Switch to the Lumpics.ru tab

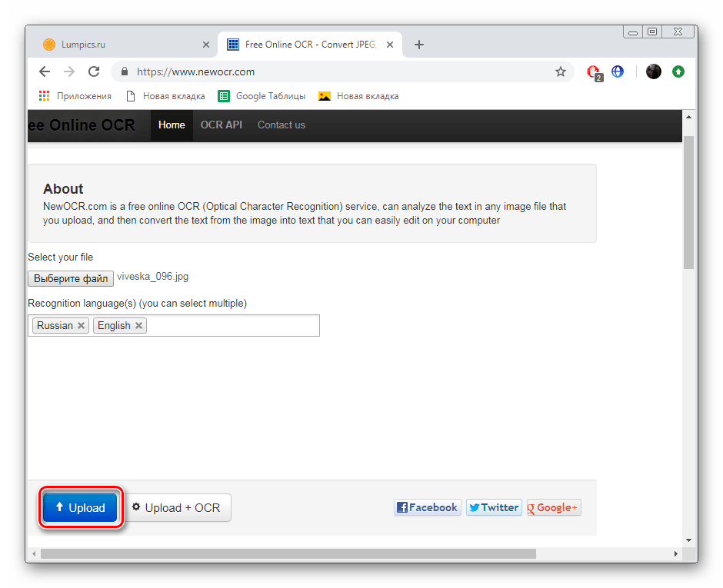click(122, 45)
